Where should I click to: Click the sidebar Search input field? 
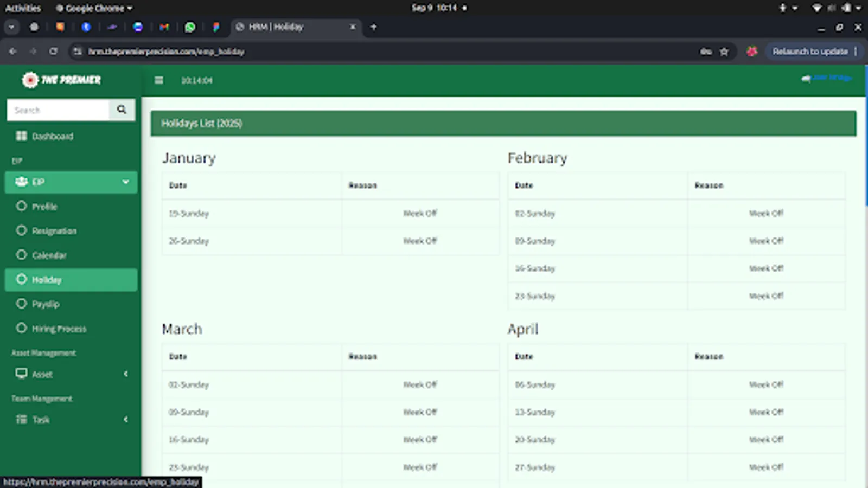click(58, 110)
